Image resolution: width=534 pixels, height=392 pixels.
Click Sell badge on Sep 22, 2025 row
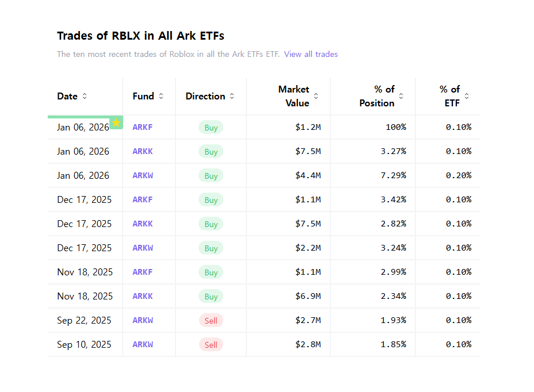(x=211, y=321)
